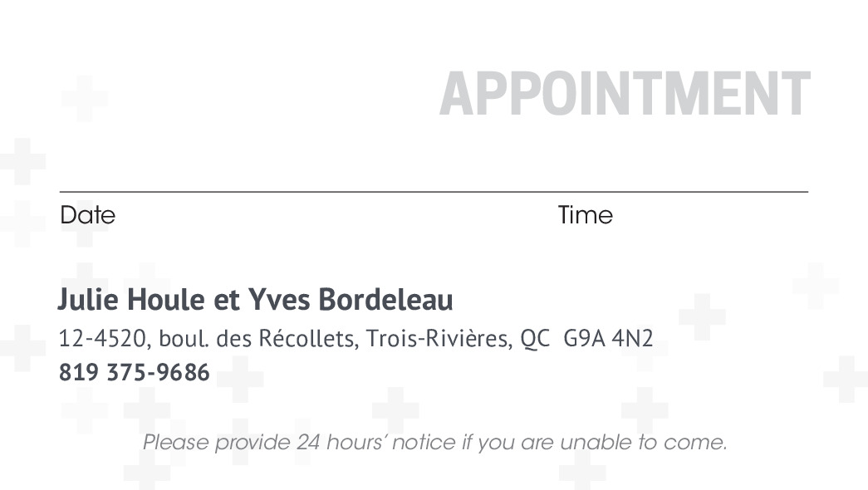Click the faint plus icon at far right edge
This screenshot has width=868, height=490.
point(846,379)
